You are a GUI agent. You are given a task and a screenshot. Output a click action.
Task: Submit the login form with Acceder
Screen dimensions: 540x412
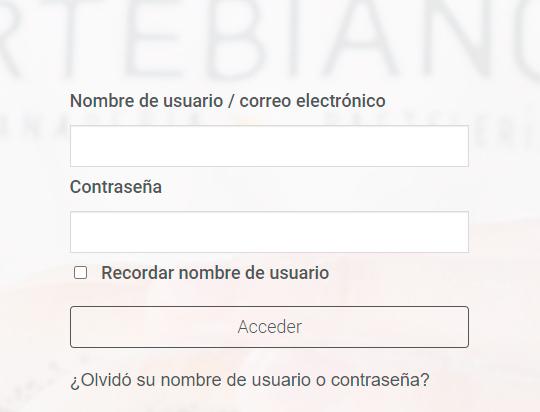(269, 327)
